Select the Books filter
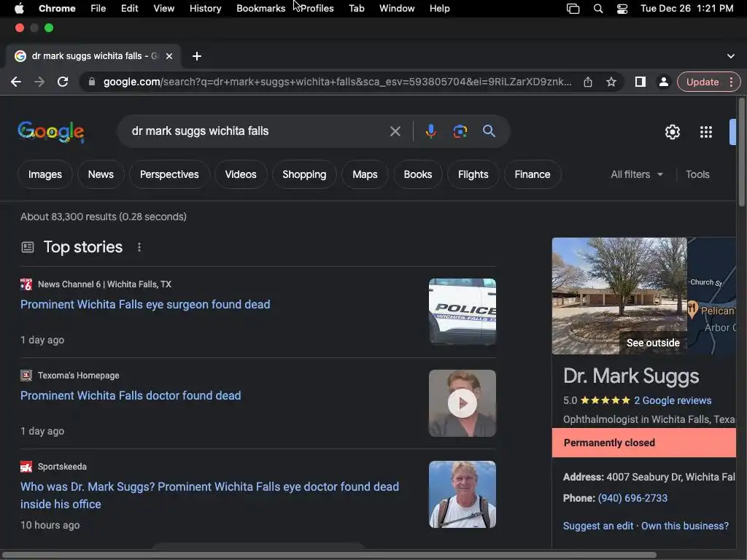The image size is (747, 560). [x=418, y=174]
